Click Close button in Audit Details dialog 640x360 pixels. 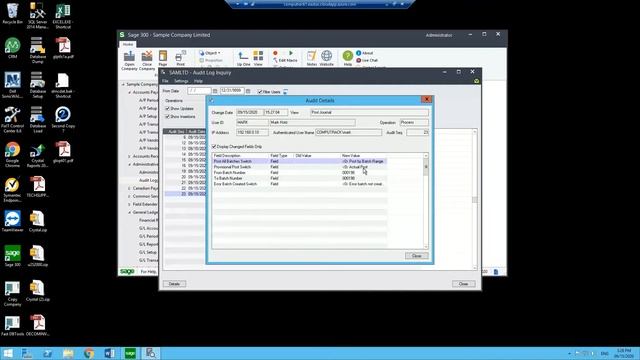coord(416,256)
